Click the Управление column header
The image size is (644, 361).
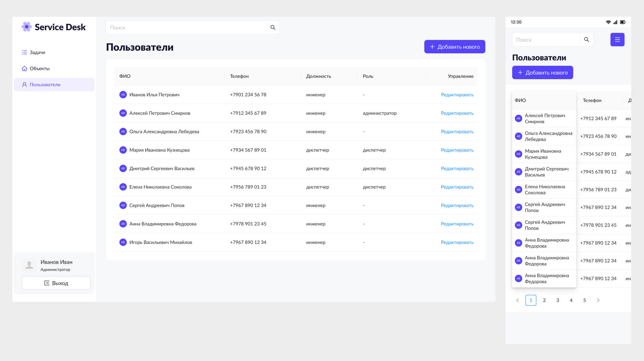(x=451, y=76)
